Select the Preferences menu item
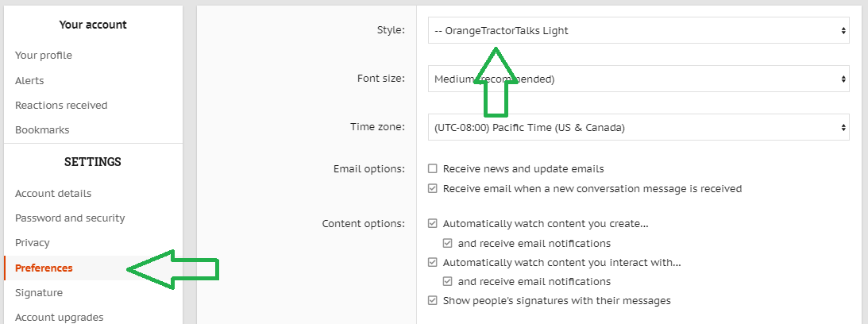The image size is (868, 324). (44, 268)
